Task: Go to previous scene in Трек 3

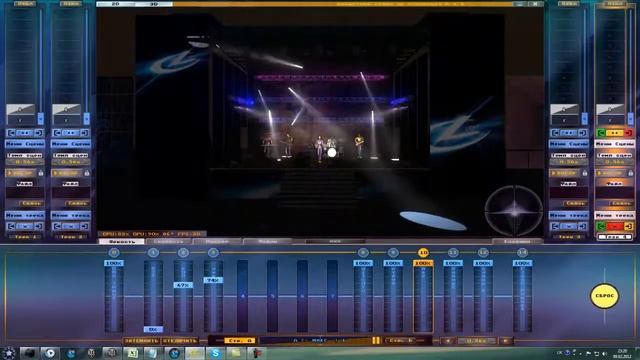Action: [555, 133]
